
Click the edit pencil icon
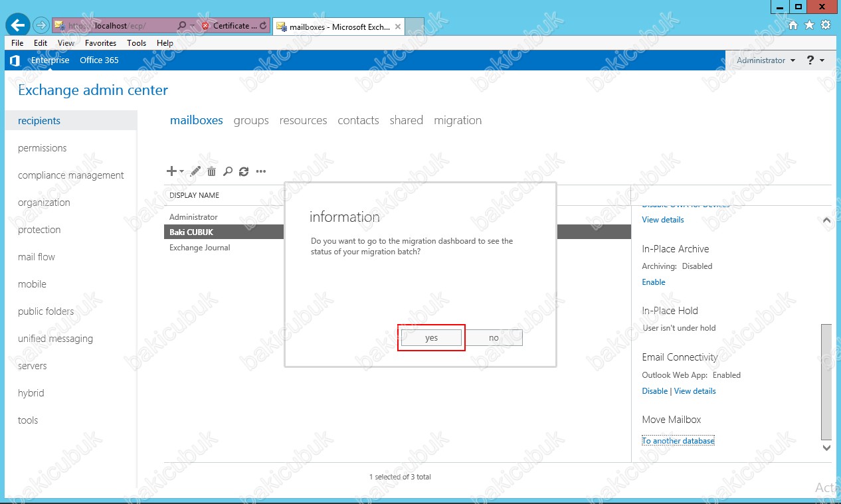point(195,171)
